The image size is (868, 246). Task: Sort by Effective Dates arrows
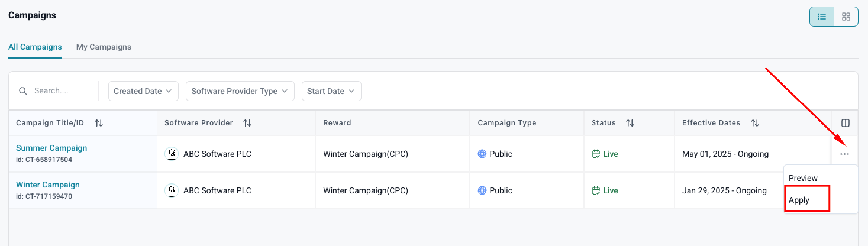[755, 123]
